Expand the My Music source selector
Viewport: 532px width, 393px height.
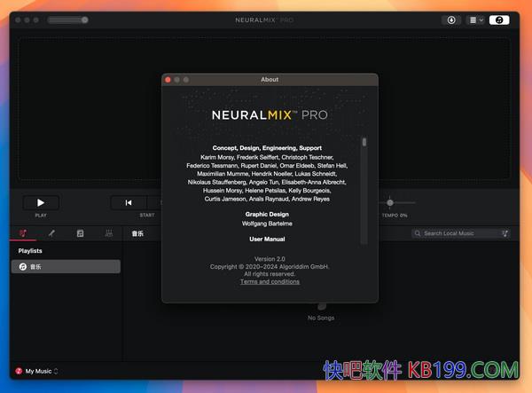tap(37, 371)
